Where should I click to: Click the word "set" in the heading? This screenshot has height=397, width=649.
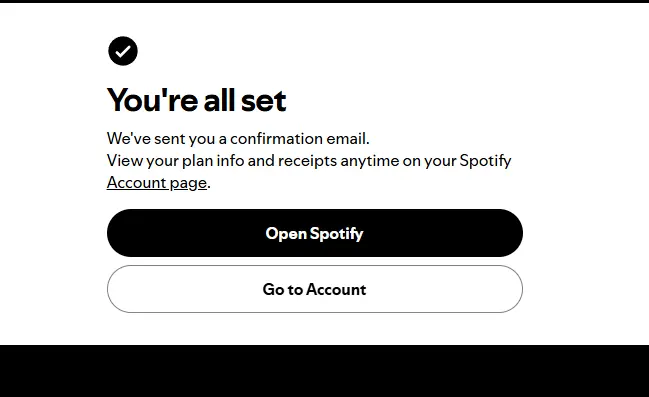tap(263, 101)
